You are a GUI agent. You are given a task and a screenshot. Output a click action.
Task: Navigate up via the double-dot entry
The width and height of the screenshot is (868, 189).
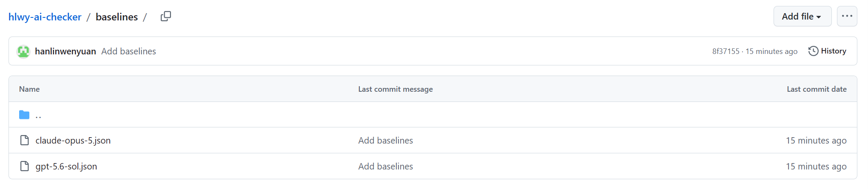click(38, 115)
